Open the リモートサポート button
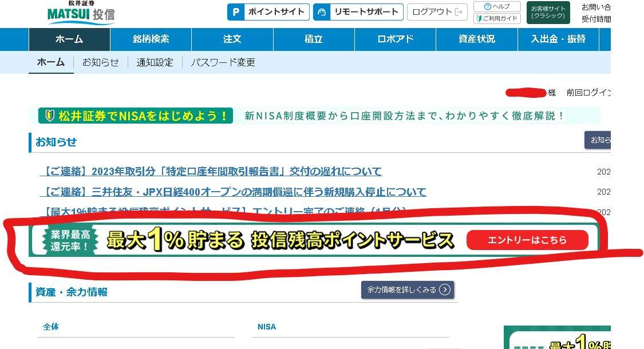644x349 pixels. (358, 12)
